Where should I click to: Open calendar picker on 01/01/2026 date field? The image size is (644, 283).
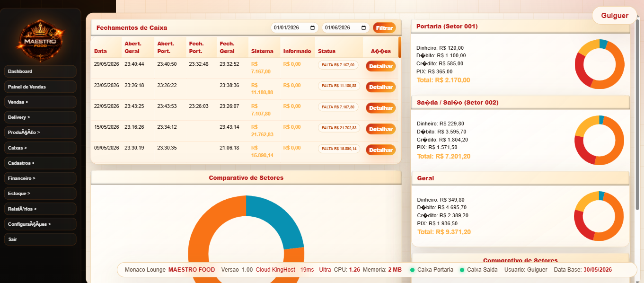click(x=312, y=27)
